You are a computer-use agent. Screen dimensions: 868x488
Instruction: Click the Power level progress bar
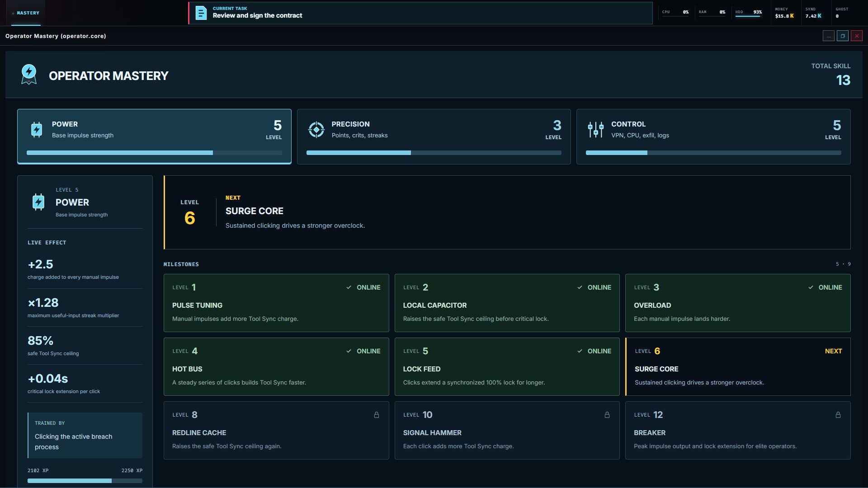tap(154, 153)
